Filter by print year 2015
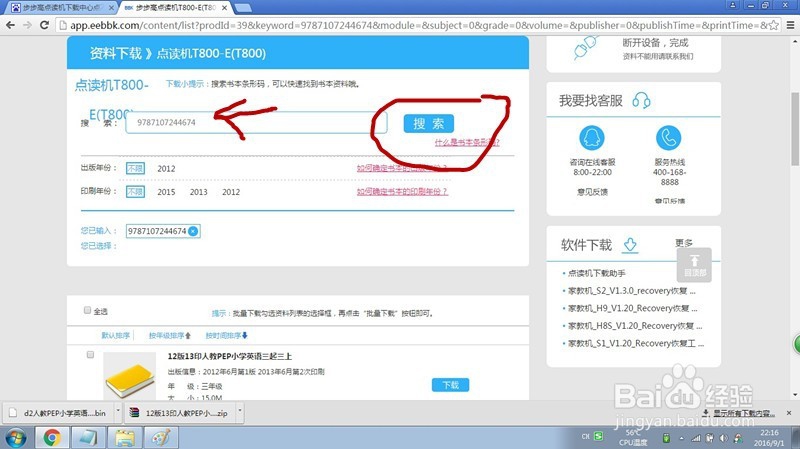Image resolution: width=800 pixels, height=449 pixels. pos(166,192)
